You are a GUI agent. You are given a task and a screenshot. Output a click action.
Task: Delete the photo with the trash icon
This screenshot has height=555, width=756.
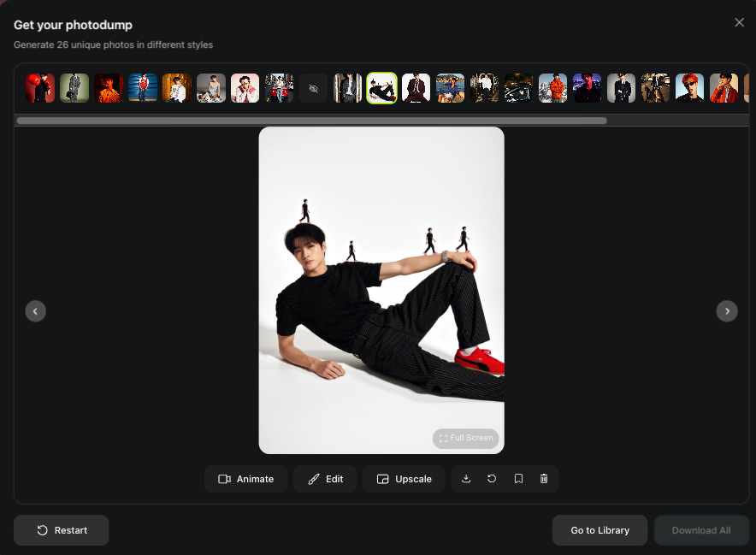(544, 479)
